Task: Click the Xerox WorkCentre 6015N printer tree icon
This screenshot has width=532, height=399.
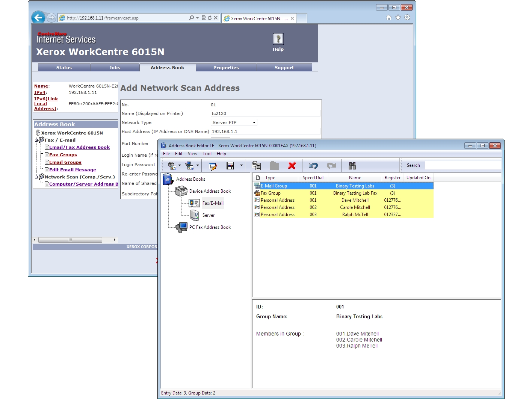Action: pyautogui.click(x=38, y=133)
